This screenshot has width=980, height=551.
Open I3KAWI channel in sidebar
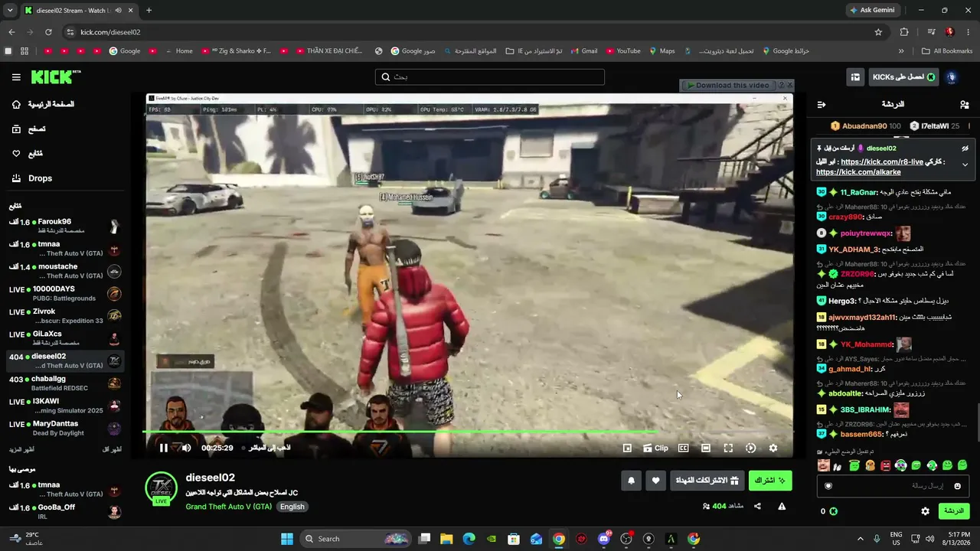point(64,406)
